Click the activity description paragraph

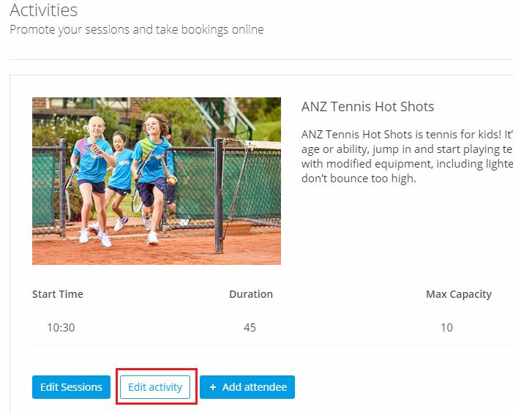pos(407,157)
